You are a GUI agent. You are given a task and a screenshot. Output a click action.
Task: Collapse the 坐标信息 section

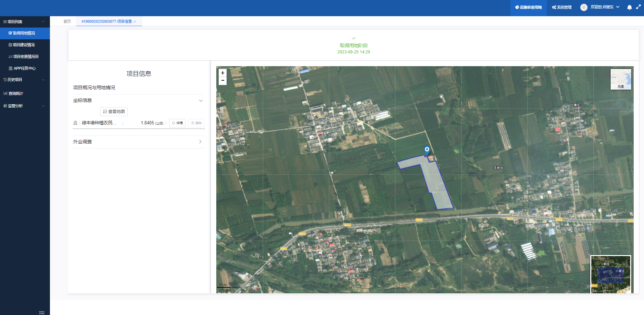coord(201,101)
